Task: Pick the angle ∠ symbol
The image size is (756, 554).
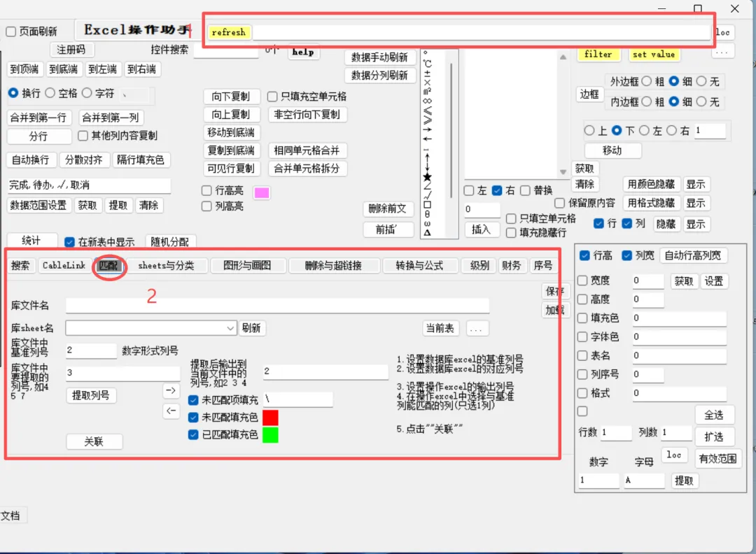Action: point(427,186)
